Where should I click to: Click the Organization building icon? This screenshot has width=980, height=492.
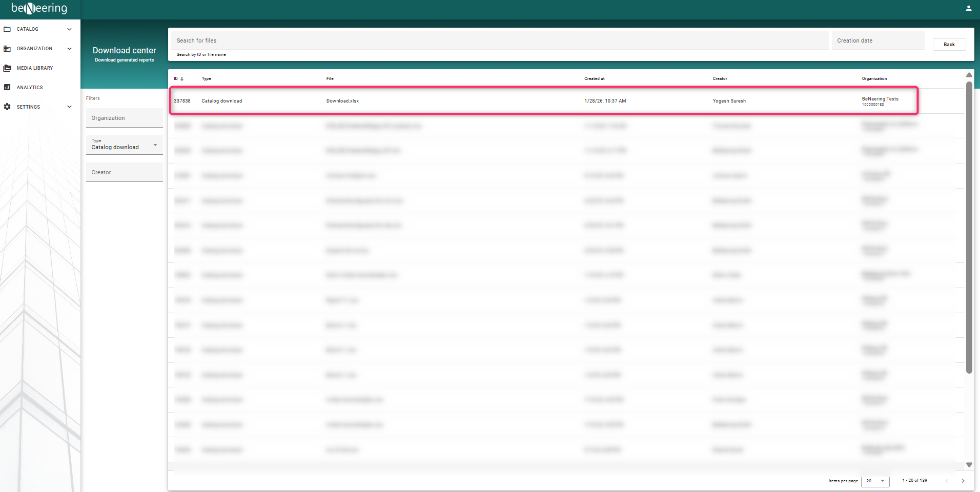click(7, 49)
